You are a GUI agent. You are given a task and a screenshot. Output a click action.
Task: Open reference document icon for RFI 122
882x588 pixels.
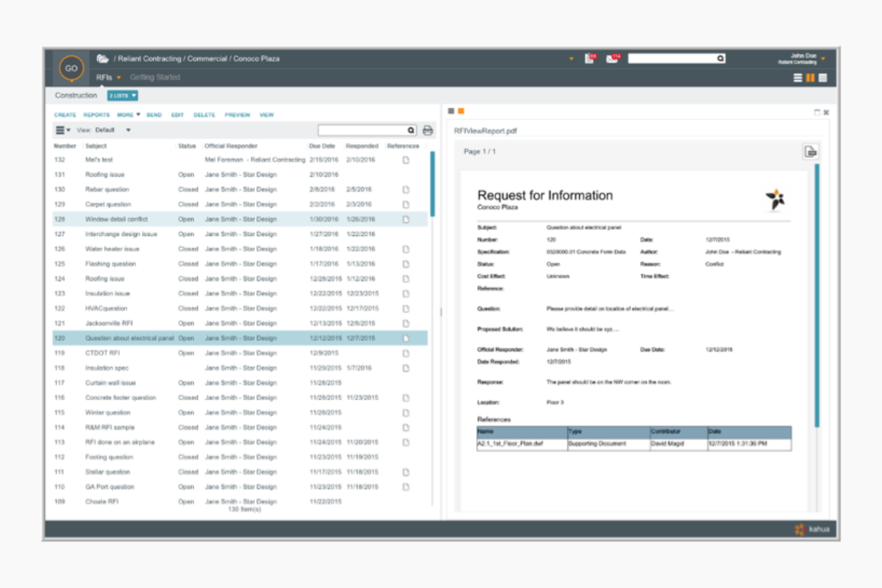pos(406,309)
